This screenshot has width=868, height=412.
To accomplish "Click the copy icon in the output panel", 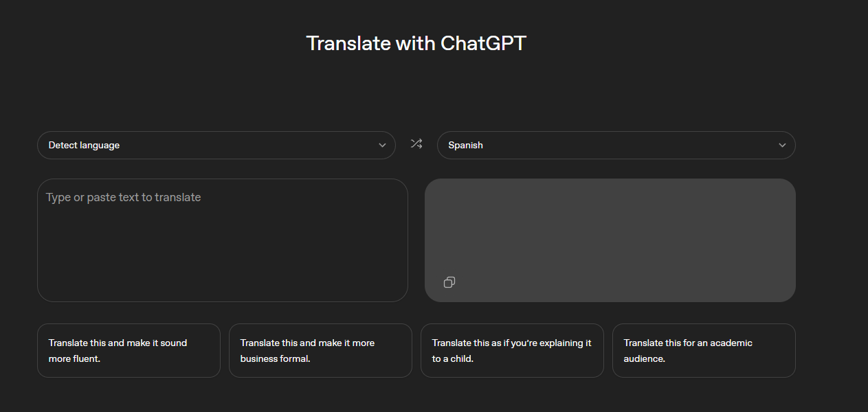I will tap(449, 282).
